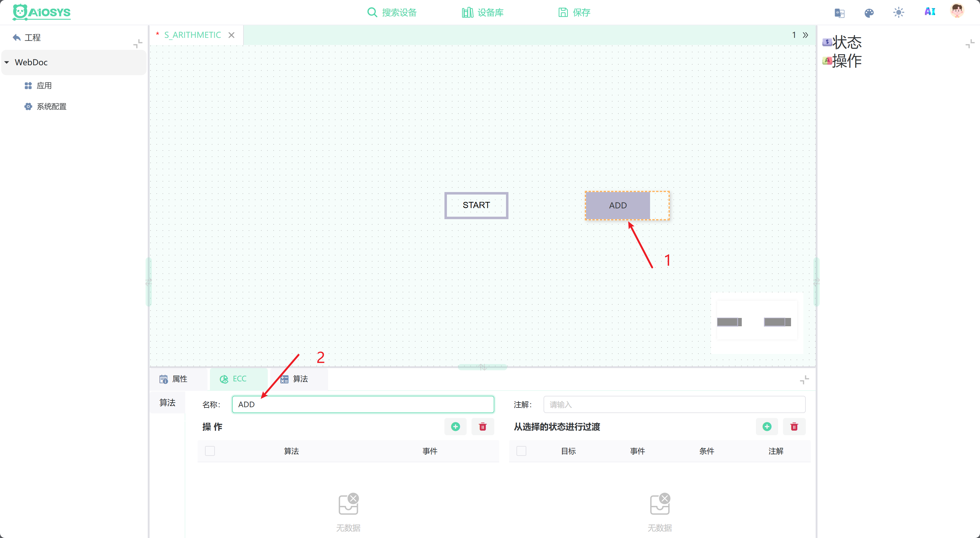This screenshot has height=538, width=980.
Task: Toggle light mode sun icon
Action: pyautogui.click(x=898, y=13)
